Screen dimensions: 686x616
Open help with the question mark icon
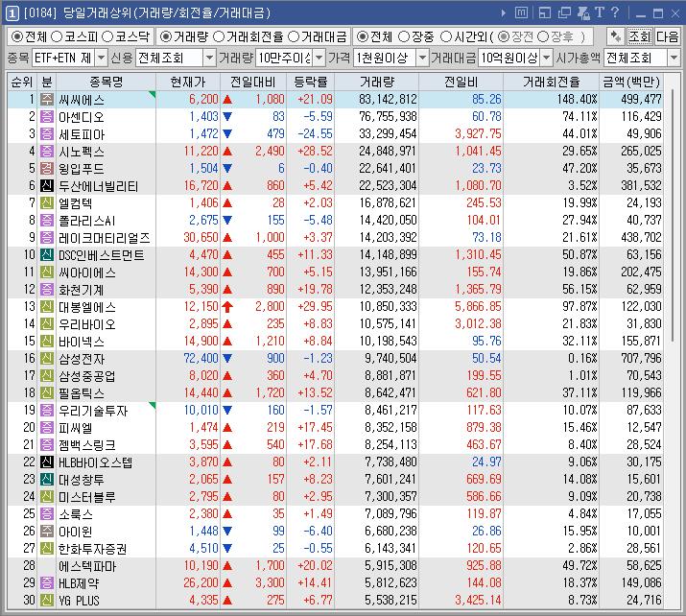(615, 12)
